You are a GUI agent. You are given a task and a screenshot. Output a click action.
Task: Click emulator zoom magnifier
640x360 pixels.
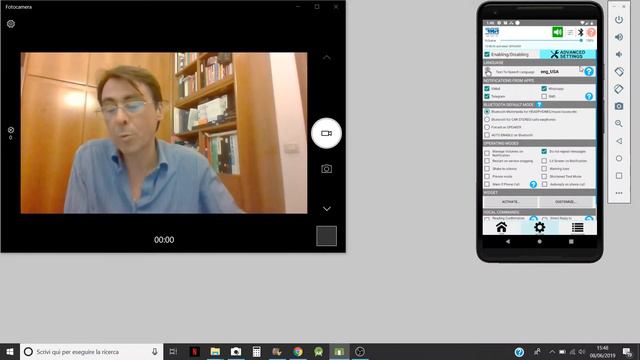tap(619, 124)
